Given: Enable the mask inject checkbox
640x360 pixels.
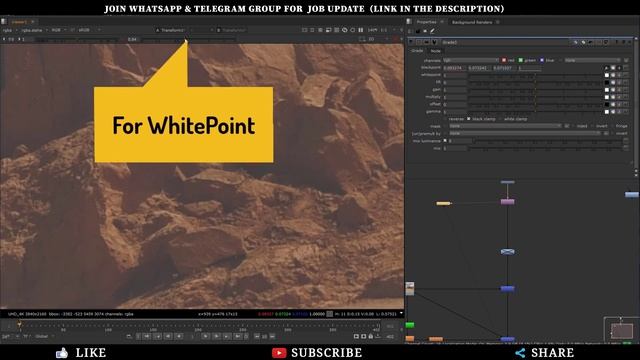Looking at the screenshot, I should pyautogui.click(x=573, y=126).
